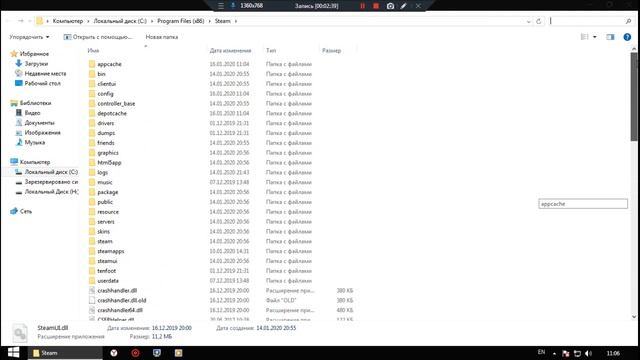The height and width of the screenshot is (360, 640).
Task: Click the appcache rename text box
Action: (x=583, y=204)
